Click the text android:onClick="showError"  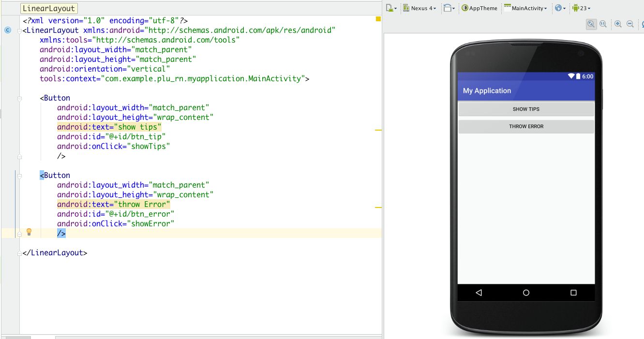tap(116, 223)
